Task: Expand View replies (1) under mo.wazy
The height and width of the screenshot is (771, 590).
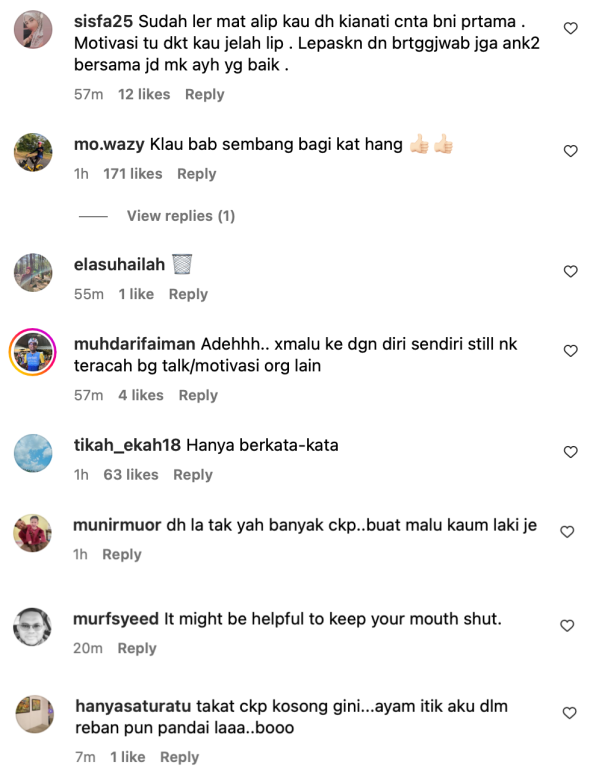Action: (x=181, y=216)
